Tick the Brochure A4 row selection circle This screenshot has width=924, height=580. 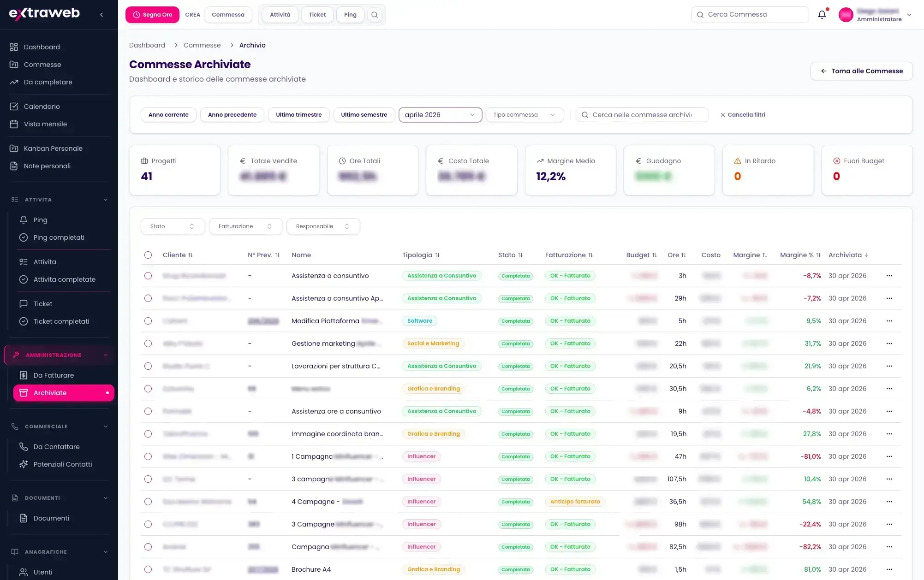(148, 569)
